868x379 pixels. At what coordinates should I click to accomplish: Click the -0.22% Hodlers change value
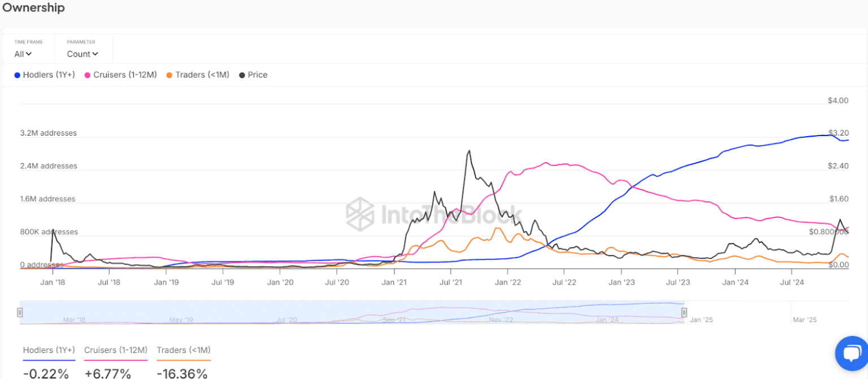[x=46, y=373]
